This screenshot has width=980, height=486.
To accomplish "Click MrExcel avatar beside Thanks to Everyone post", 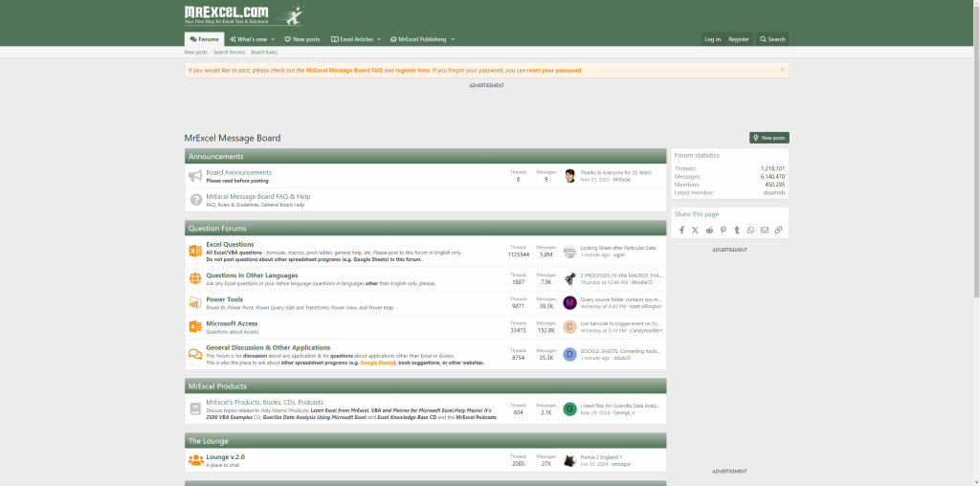I will [x=569, y=175].
